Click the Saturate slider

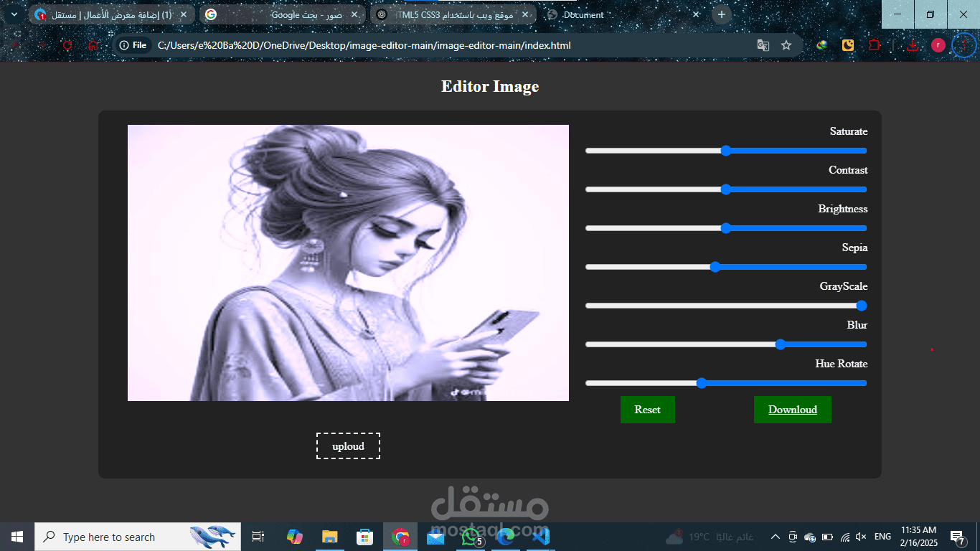click(x=726, y=151)
